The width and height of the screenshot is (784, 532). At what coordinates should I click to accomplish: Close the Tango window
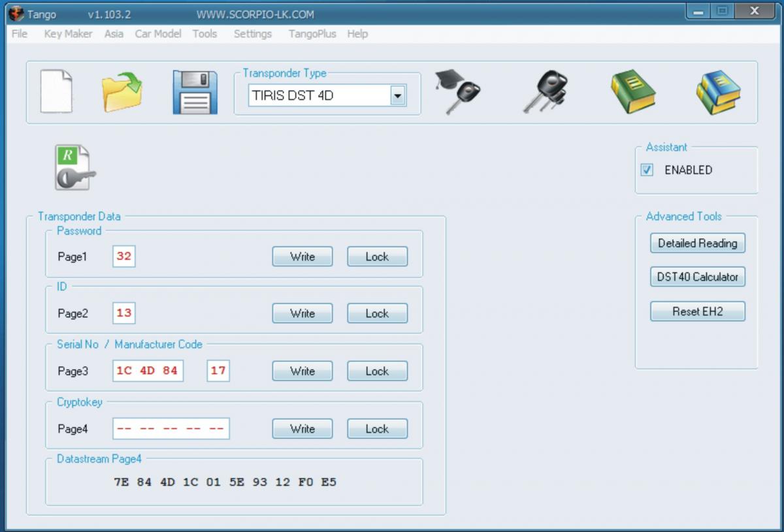coord(755,11)
